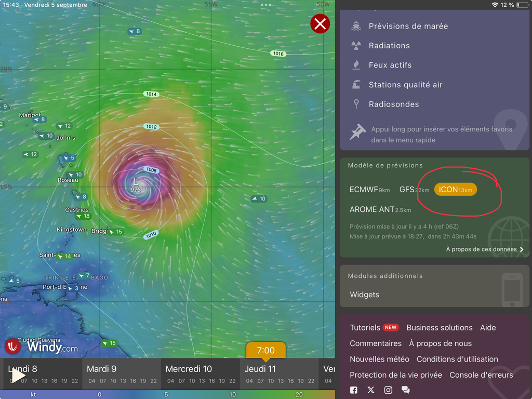Open the Radiosondes layer
Image resolution: width=532 pixels, height=399 pixels.
[x=394, y=104]
